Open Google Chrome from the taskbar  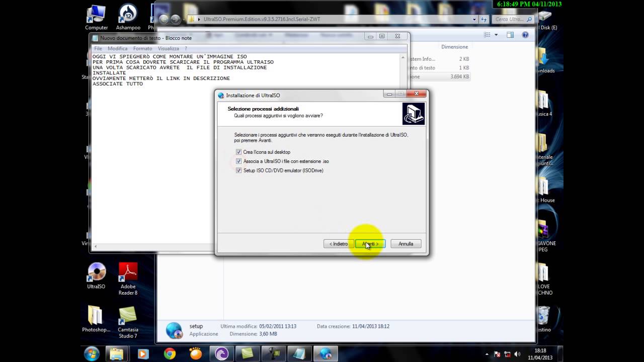pyautogui.click(x=170, y=354)
